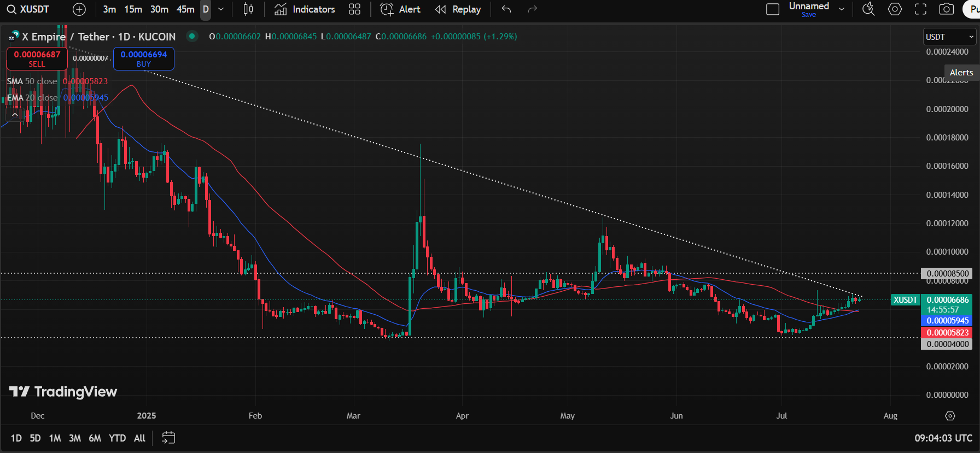Undo last chart action

point(506,9)
